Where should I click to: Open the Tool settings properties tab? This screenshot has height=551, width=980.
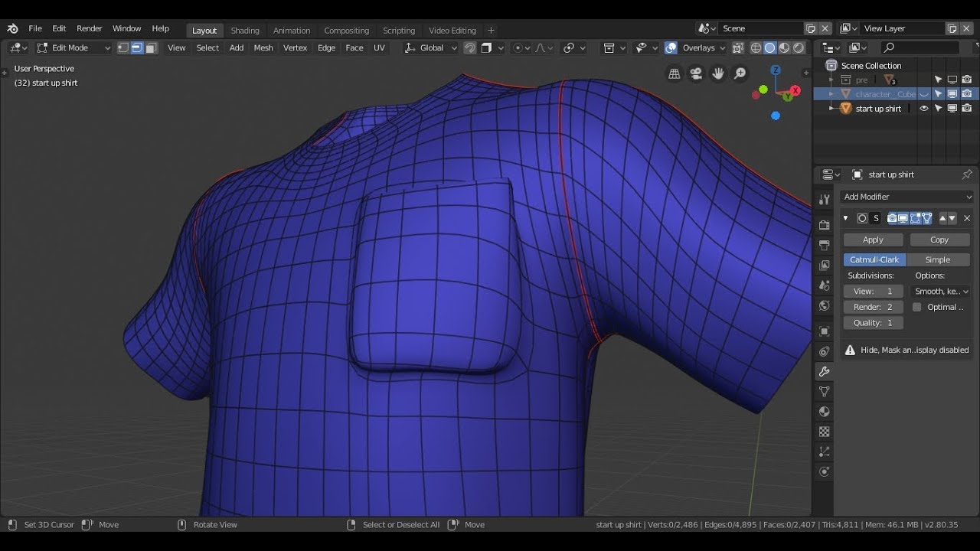(824, 199)
